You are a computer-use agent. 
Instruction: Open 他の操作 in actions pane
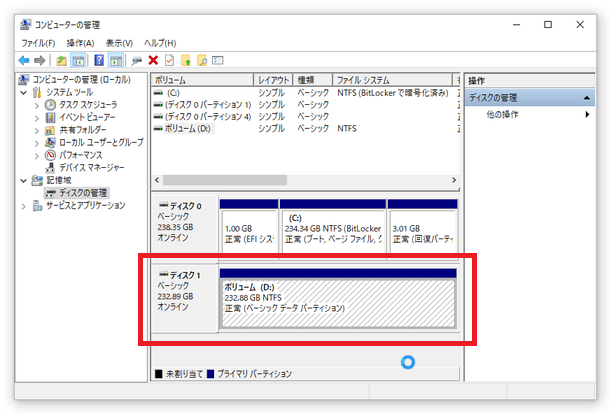503,115
